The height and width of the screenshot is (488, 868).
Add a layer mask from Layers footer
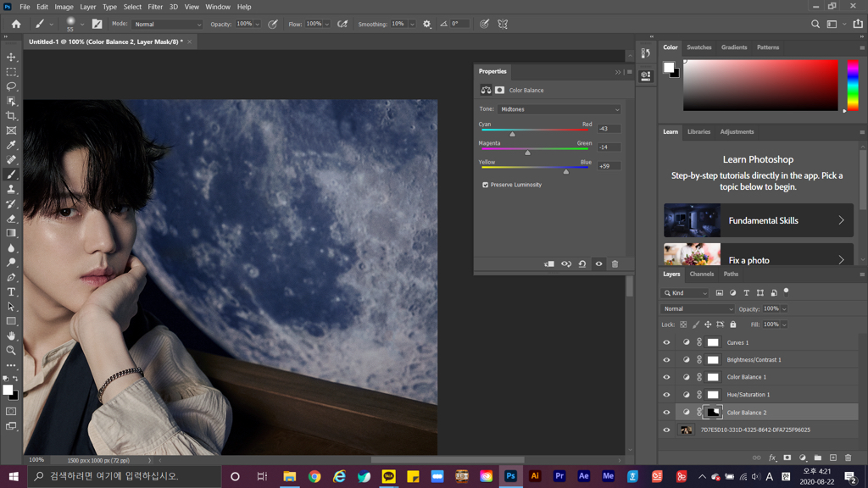coord(787,457)
